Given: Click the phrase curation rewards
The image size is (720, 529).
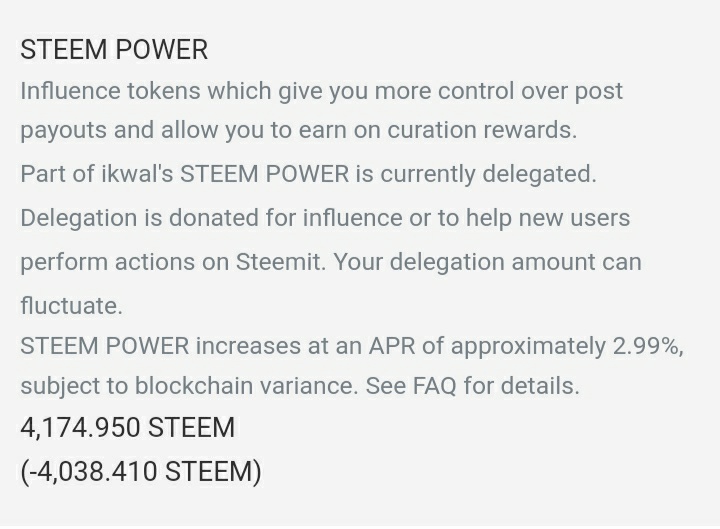Looking at the screenshot, I should [x=482, y=130].
